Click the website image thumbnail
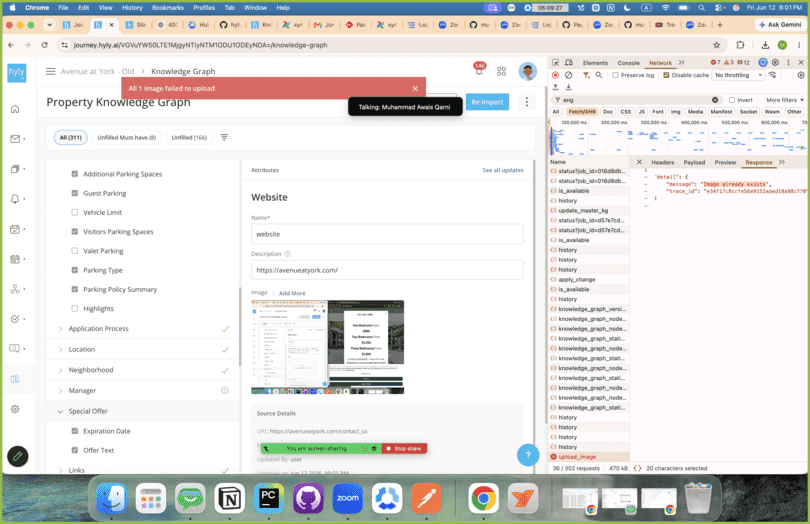Image resolution: width=810 pixels, height=524 pixels. [328, 347]
